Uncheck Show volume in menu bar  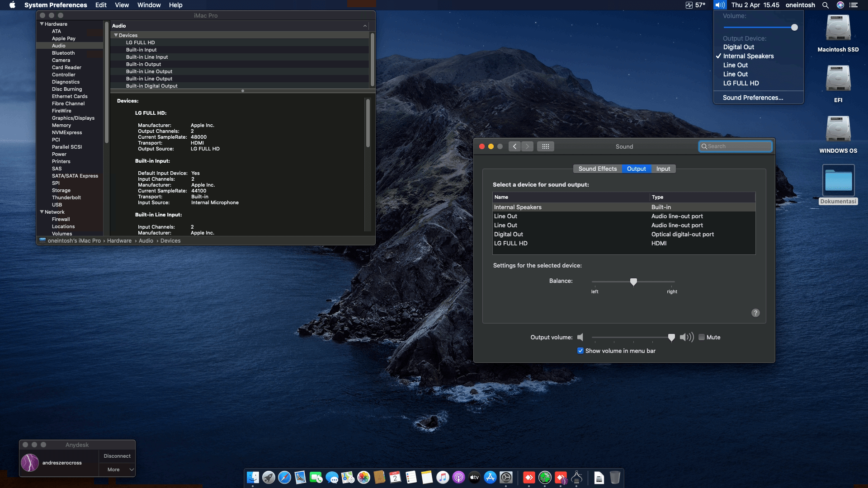[580, 351]
